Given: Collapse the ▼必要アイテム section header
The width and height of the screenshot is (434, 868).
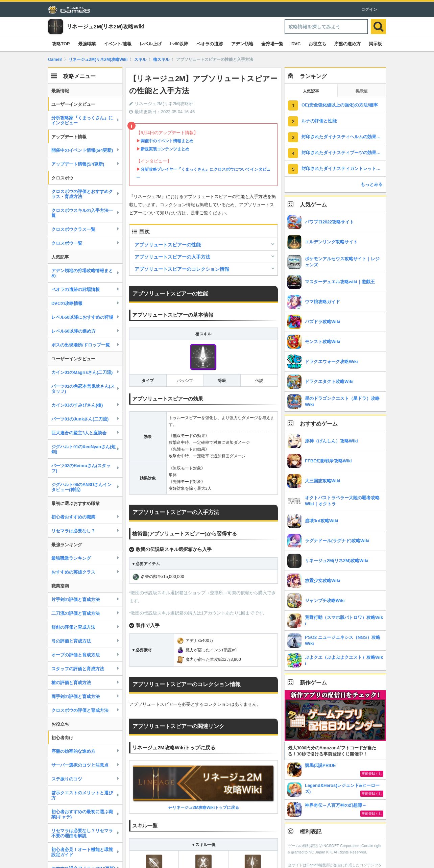Looking at the screenshot, I should pos(203,564).
